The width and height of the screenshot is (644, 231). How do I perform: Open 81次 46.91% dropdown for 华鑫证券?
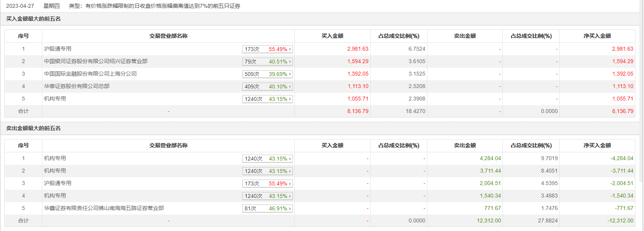(x=267, y=208)
